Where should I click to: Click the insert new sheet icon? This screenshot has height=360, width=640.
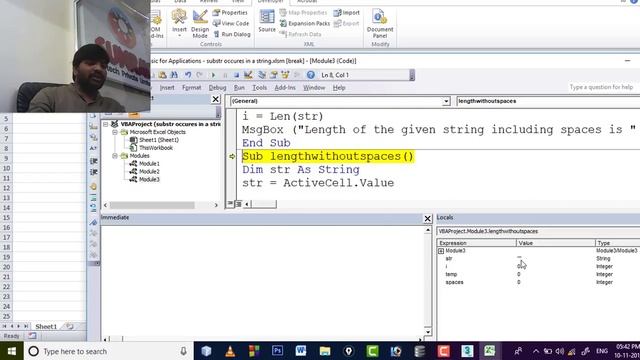pos(70,327)
